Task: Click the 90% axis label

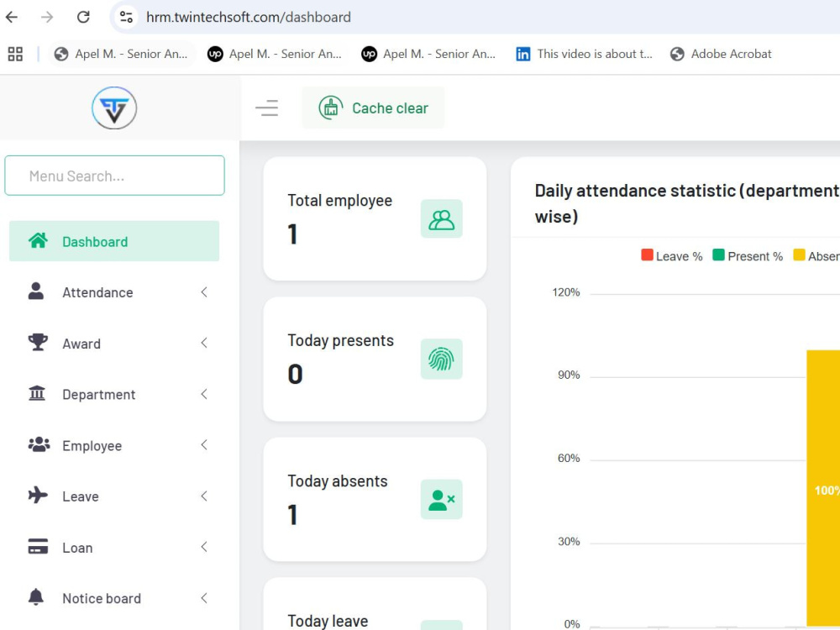Action: pos(569,375)
